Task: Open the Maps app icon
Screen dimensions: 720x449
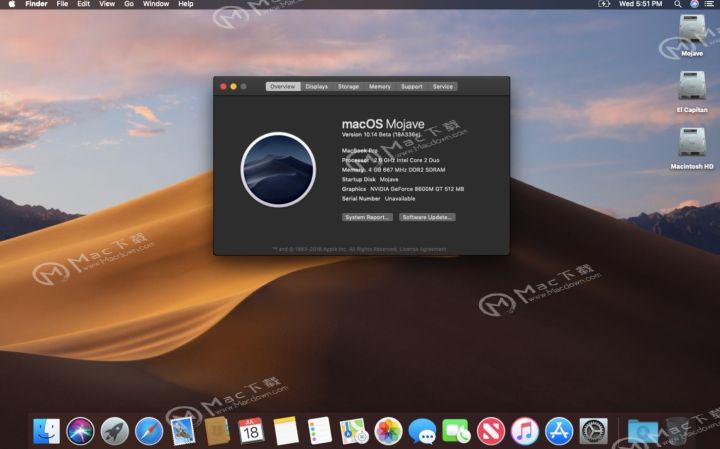Action: (354, 431)
